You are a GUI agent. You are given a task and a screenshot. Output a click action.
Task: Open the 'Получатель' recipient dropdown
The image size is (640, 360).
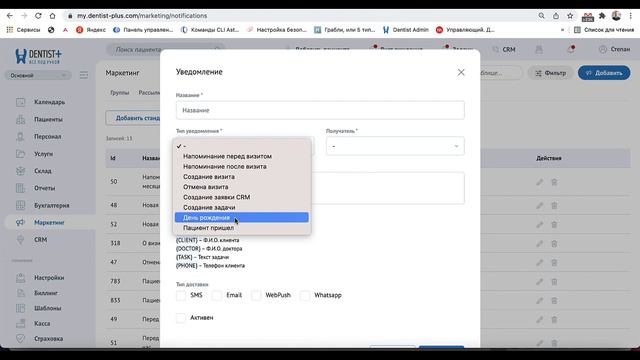(395, 146)
